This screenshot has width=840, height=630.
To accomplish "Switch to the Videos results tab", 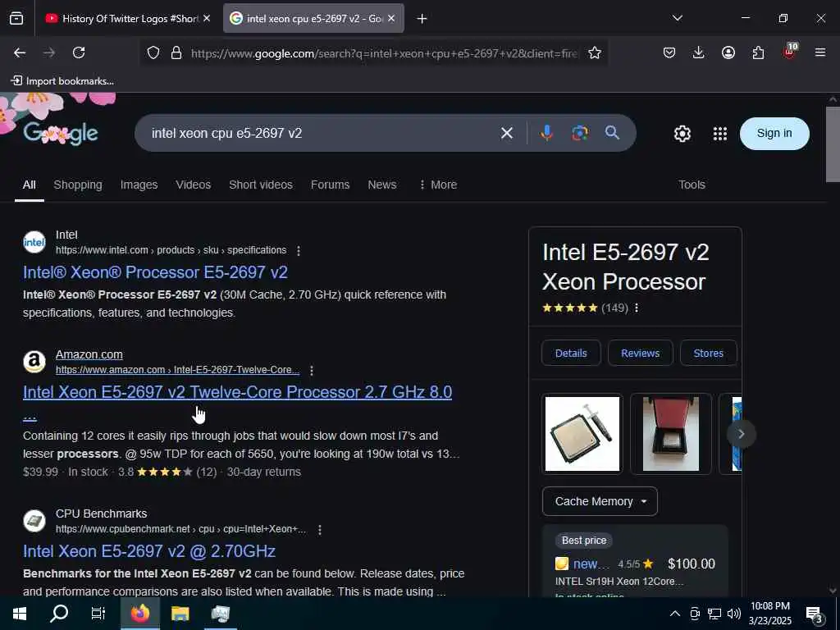I will coord(193,185).
